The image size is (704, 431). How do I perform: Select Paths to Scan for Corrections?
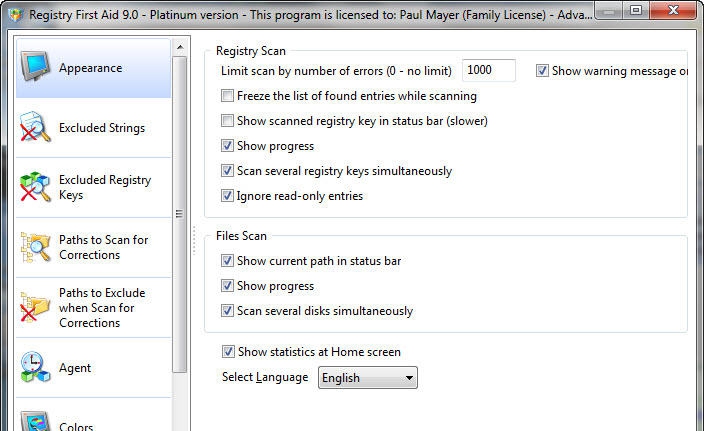[93, 247]
